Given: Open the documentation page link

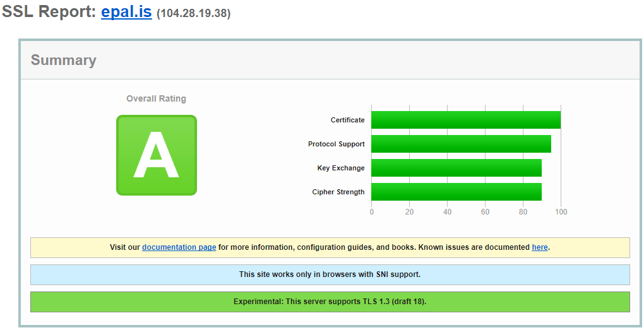Looking at the screenshot, I should point(179,247).
